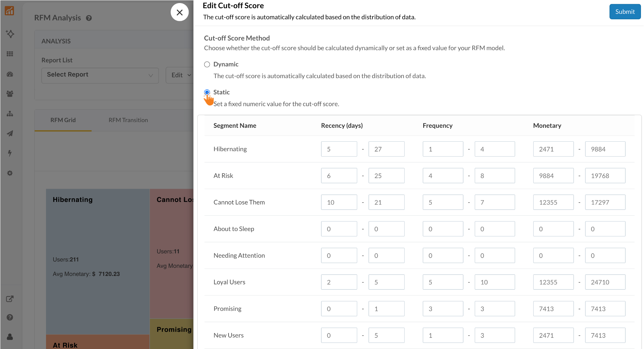
Task: Select the Dynamic cut-off score method
Action: coord(207,64)
